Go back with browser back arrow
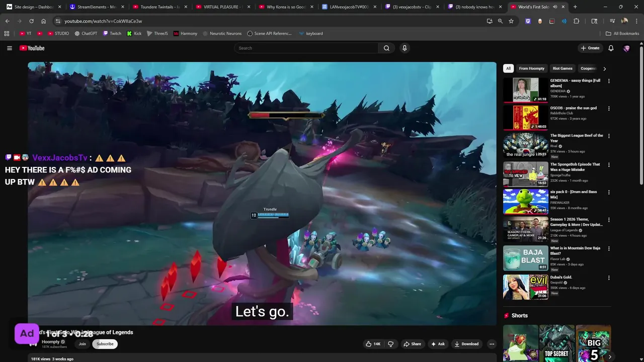Viewport: 644px width, 362px height. click(7, 21)
